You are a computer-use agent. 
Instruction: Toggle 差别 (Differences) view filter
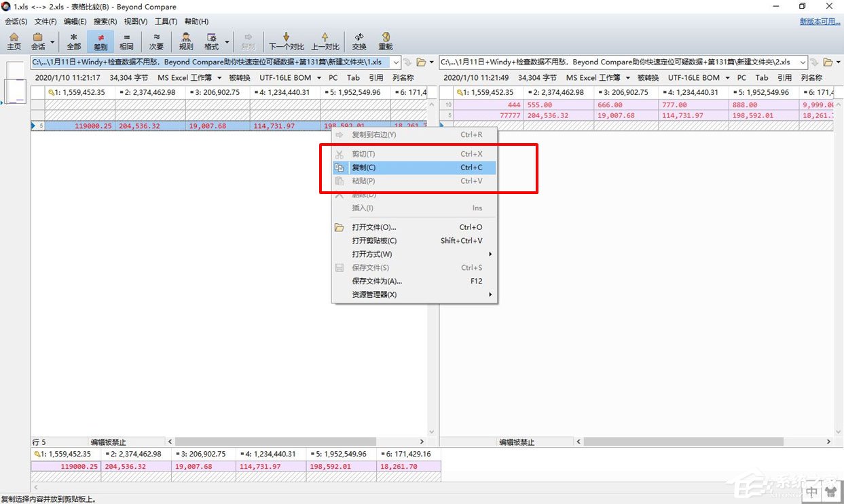coord(100,41)
